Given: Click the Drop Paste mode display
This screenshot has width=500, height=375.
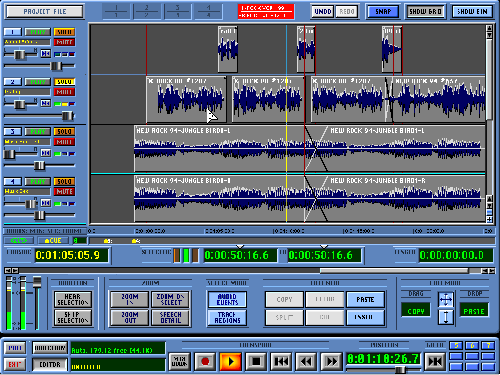Looking at the screenshot, I should 474,311.
